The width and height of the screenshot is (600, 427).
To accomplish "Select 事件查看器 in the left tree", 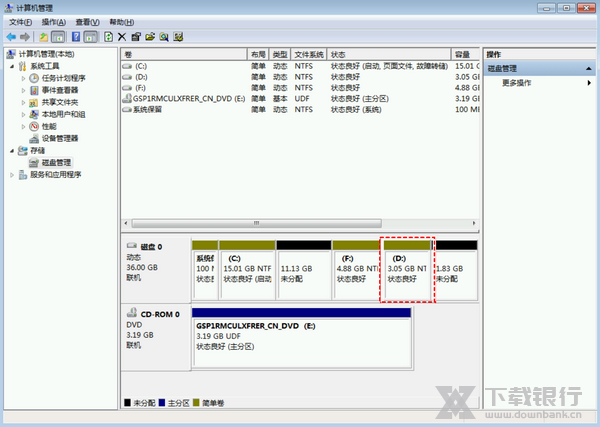I will (x=59, y=90).
